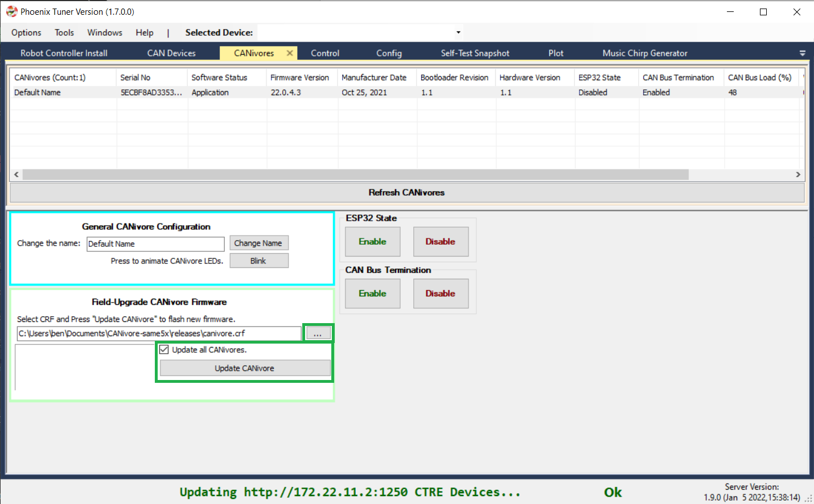Click the Change Name button
This screenshot has height=504, width=814.
tap(259, 243)
